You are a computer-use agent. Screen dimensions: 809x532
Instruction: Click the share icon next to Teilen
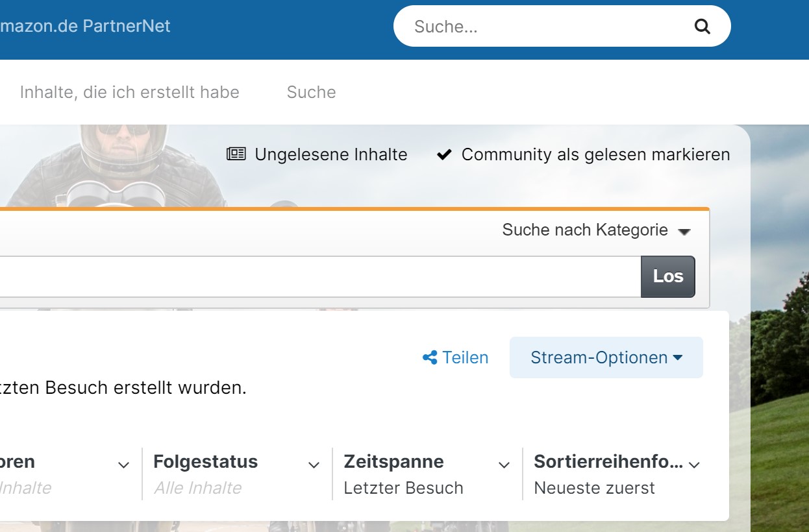[x=430, y=357]
